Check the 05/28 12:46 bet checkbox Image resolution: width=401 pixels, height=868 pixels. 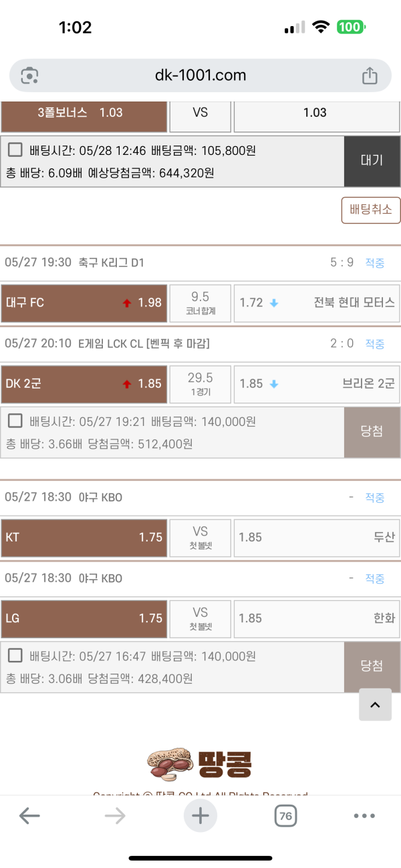[15, 150]
